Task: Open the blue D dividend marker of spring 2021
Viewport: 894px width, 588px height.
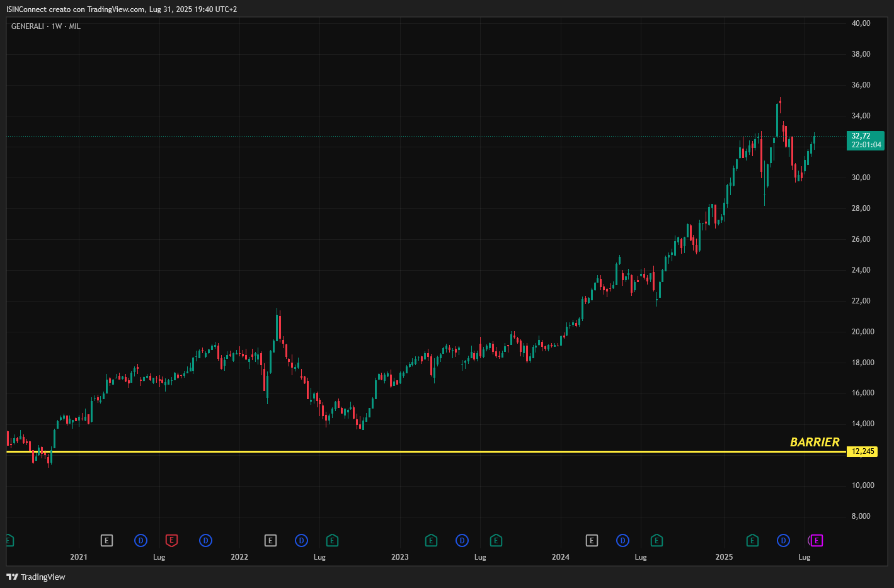Action: [140, 540]
